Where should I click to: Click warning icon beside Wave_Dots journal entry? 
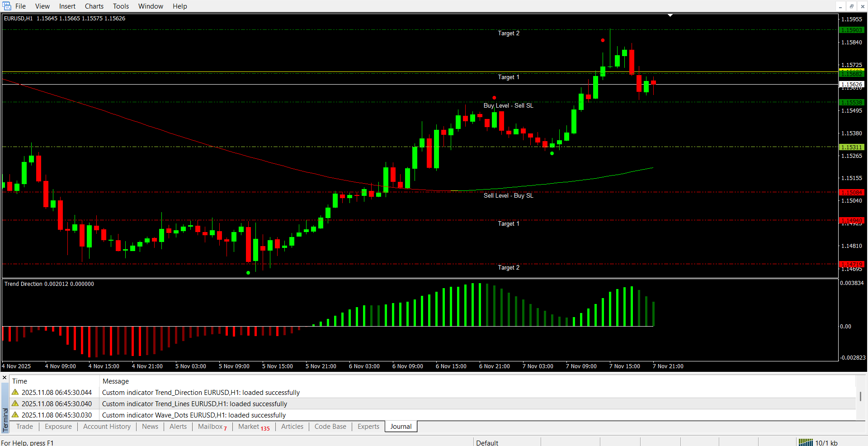[15, 415]
